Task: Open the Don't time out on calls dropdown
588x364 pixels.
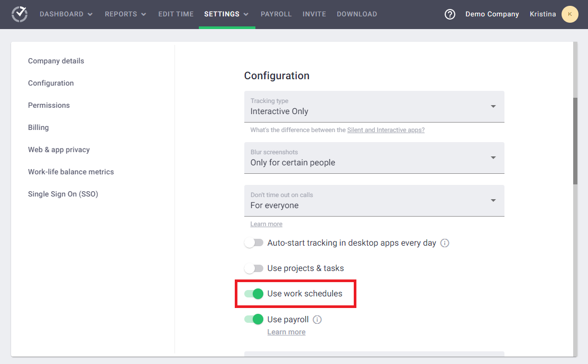Action: (x=374, y=201)
